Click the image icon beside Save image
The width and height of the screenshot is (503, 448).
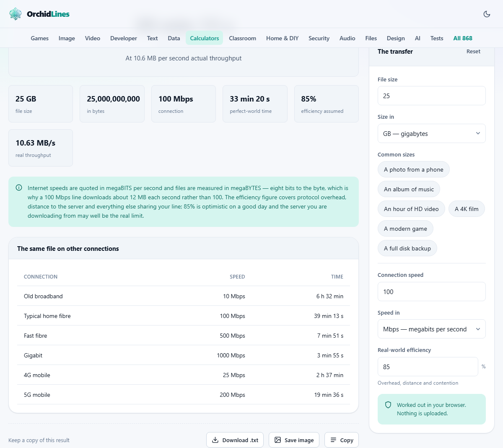pyautogui.click(x=277, y=440)
